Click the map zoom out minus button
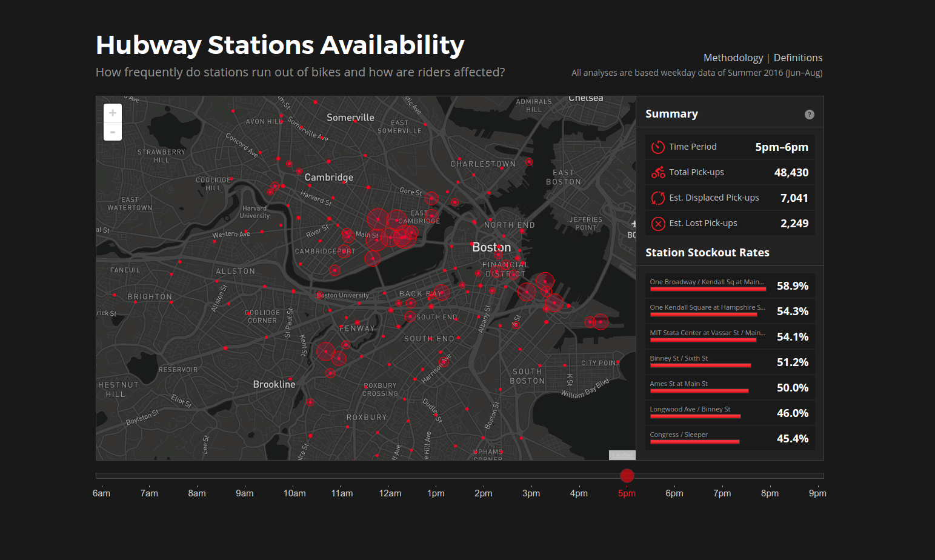This screenshot has width=935, height=560. (113, 132)
